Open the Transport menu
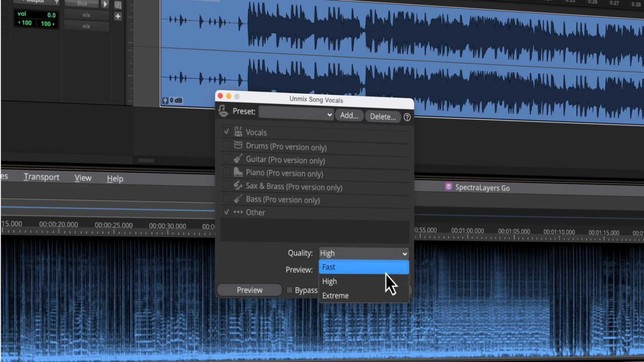 [41, 177]
